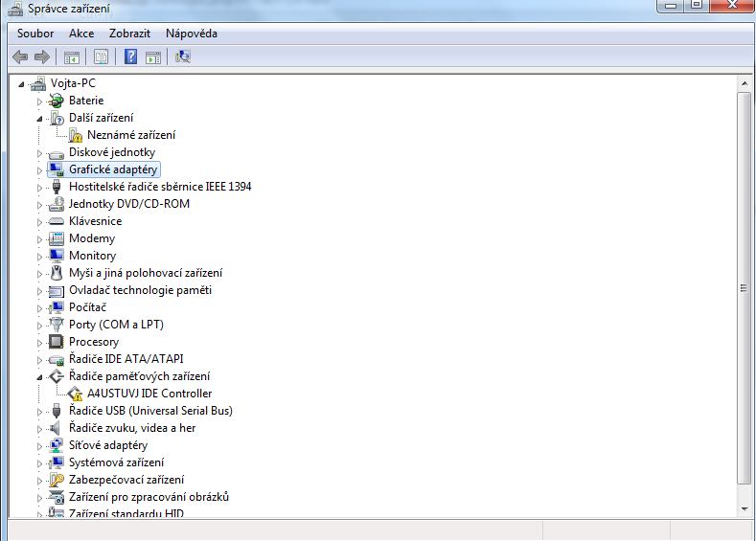The image size is (756, 541).
Task: Click the Neznámé zařízení warning icon
Action: (x=75, y=135)
